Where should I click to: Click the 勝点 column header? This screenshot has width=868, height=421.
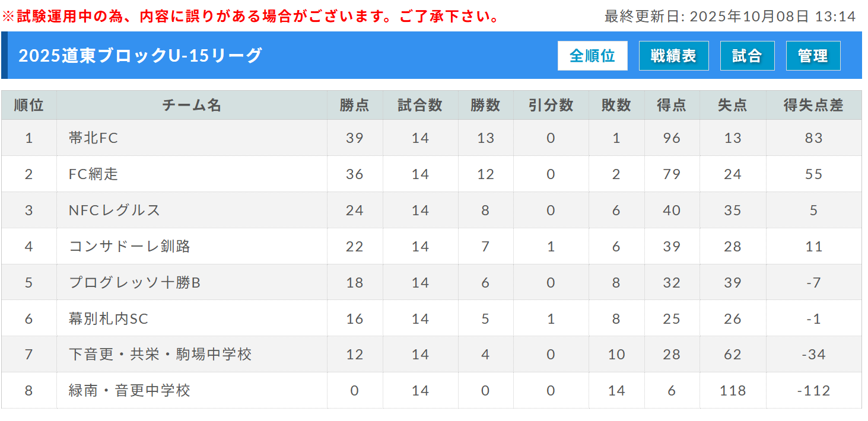pos(354,106)
